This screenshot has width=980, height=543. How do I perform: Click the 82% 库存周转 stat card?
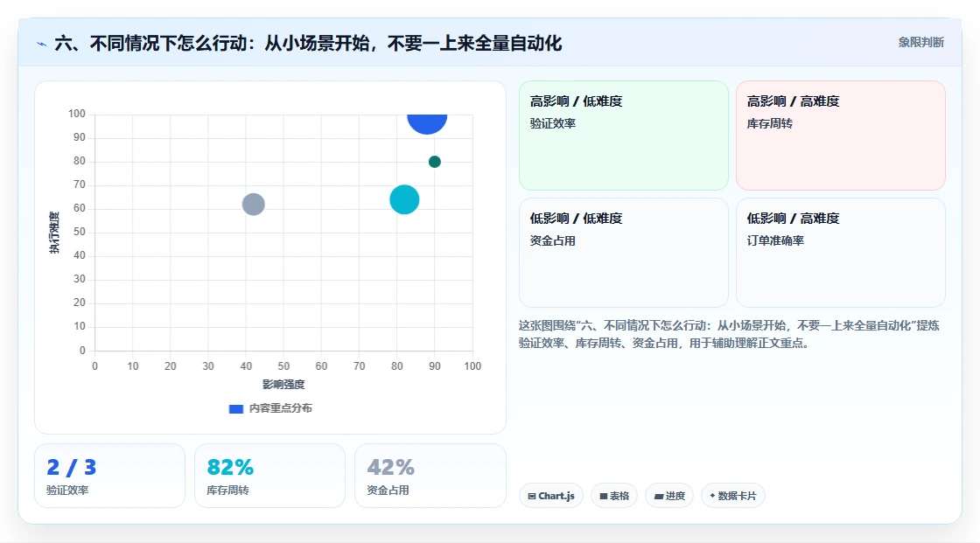point(270,476)
